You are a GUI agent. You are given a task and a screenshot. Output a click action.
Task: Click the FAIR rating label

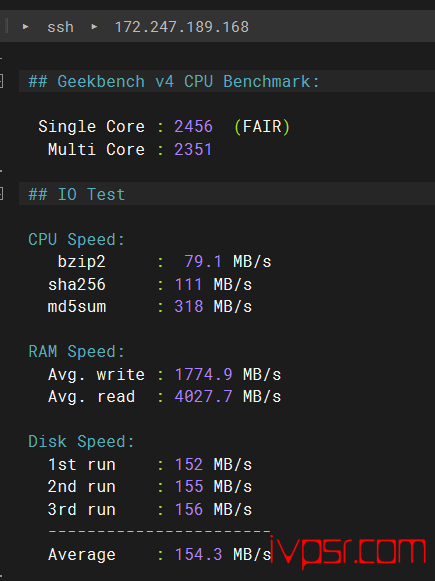coord(262,127)
